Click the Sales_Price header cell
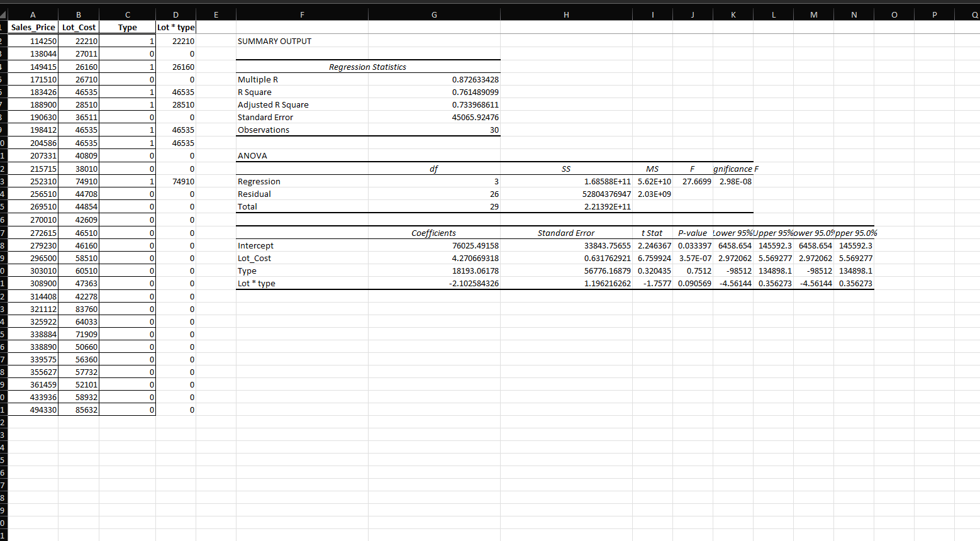 pos(33,27)
